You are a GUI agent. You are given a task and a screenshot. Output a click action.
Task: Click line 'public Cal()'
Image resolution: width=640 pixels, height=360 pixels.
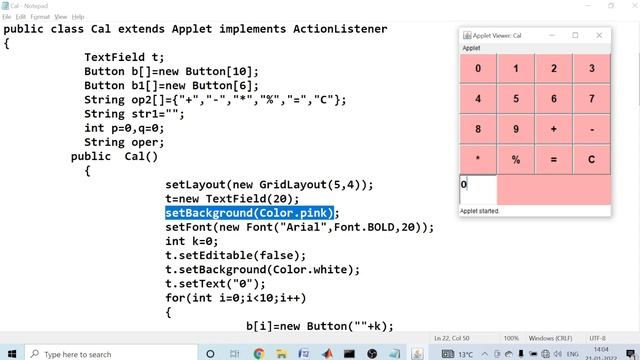pyautogui.click(x=114, y=157)
